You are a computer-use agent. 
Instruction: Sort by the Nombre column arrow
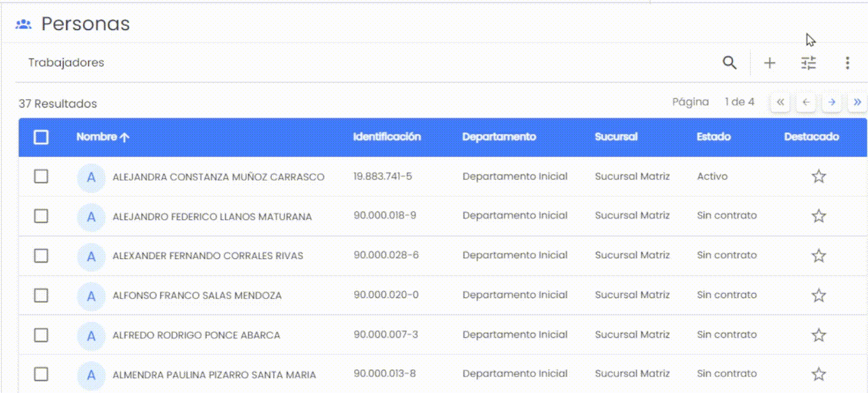click(124, 137)
